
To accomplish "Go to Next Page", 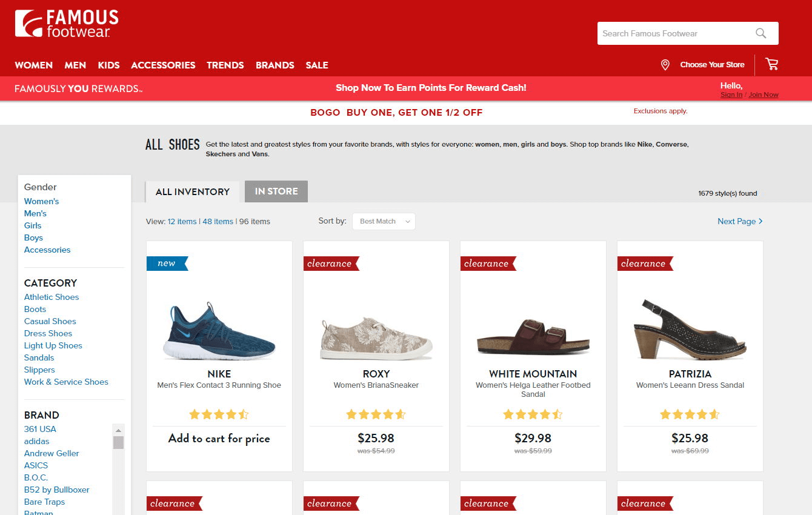I will 740,221.
